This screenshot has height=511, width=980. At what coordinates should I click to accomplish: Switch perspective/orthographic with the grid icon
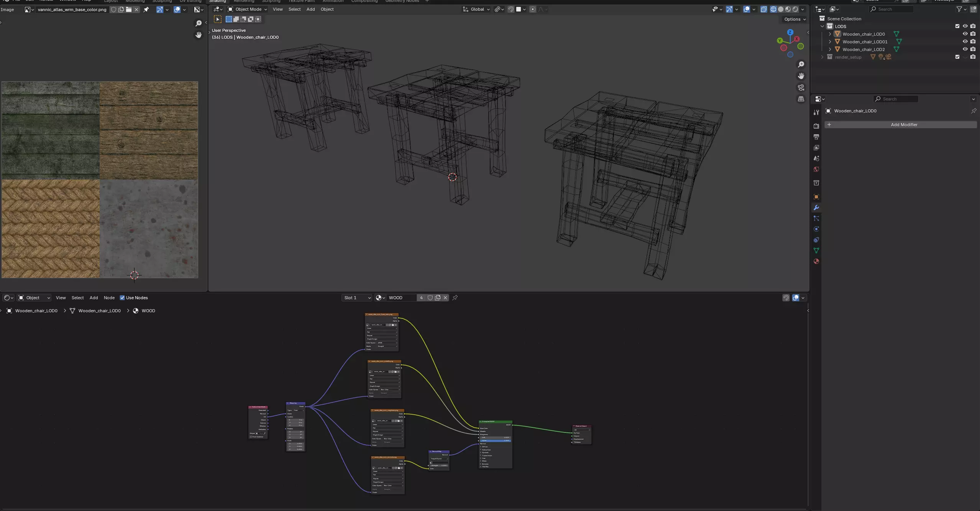(x=801, y=99)
